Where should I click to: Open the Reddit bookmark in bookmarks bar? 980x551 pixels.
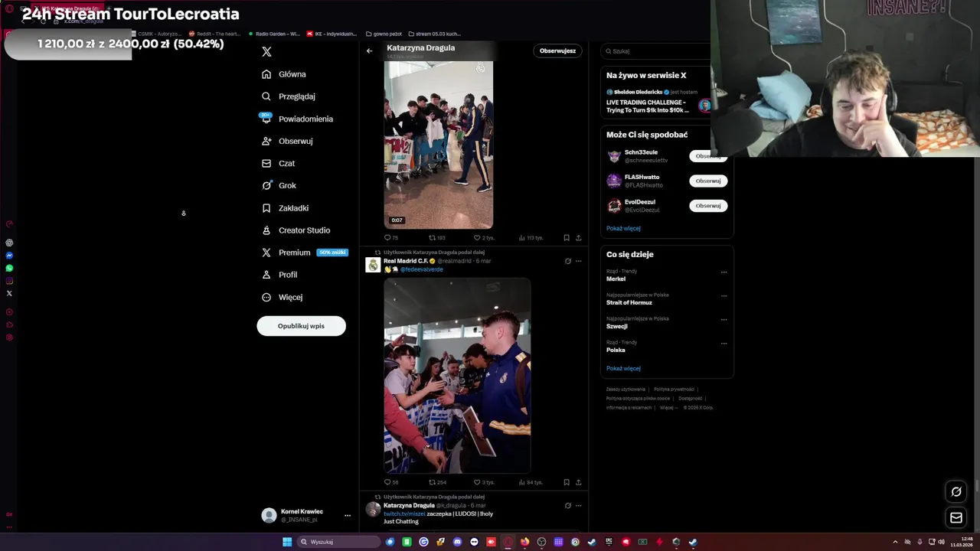[x=215, y=34]
